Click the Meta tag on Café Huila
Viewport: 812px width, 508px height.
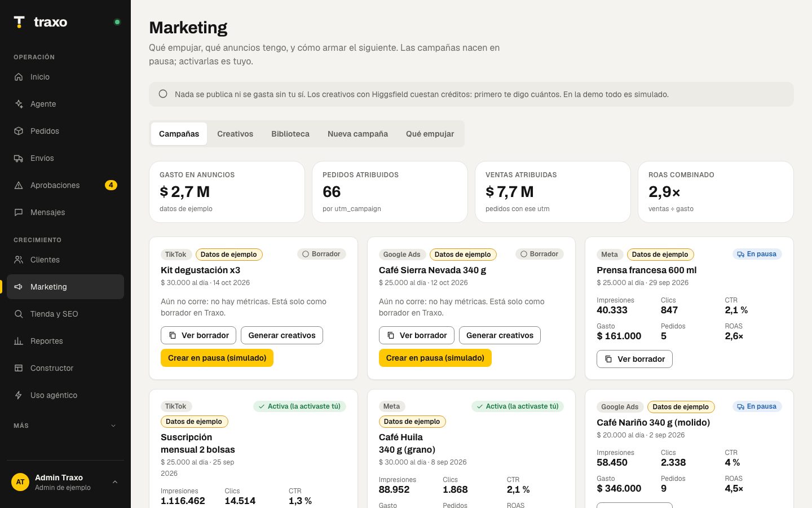pos(391,406)
